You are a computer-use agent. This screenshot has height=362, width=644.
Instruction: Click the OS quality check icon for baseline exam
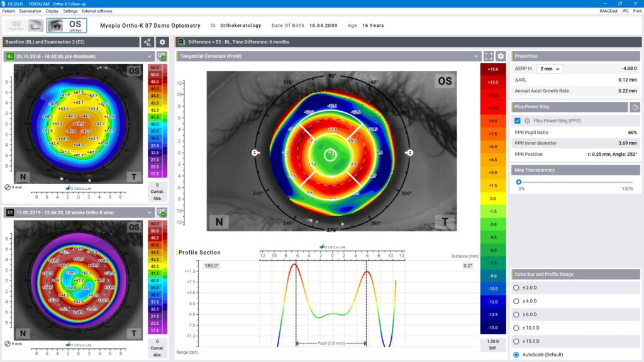(162, 56)
